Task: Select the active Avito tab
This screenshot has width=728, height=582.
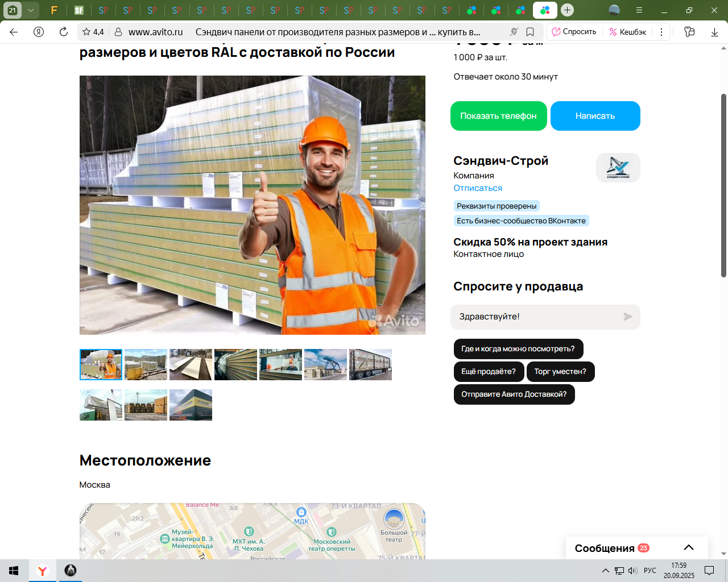Action: [545, 10]
